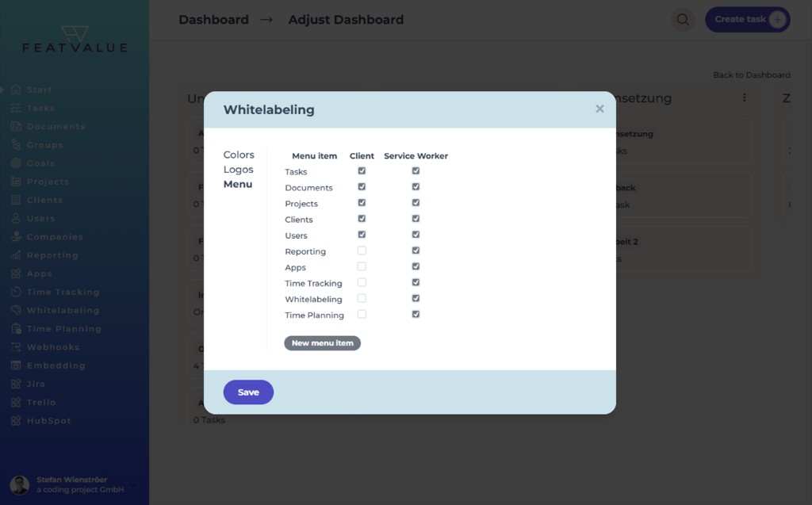Open the Colors section of Whitelabeling

239,155
